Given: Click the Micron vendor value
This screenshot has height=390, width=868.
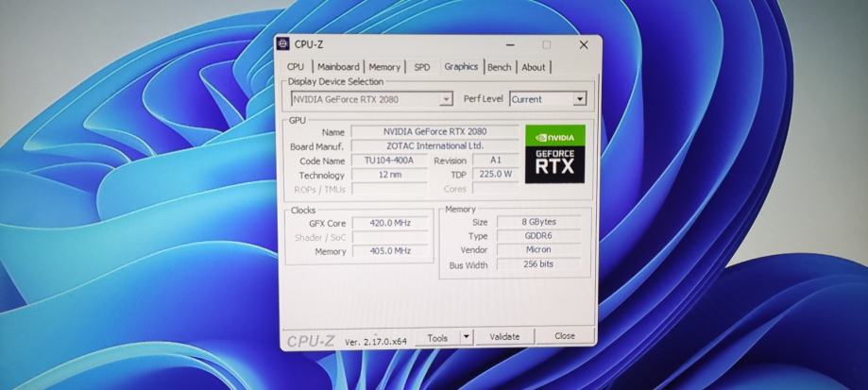Looking at the screenshot, I should 538,249.
